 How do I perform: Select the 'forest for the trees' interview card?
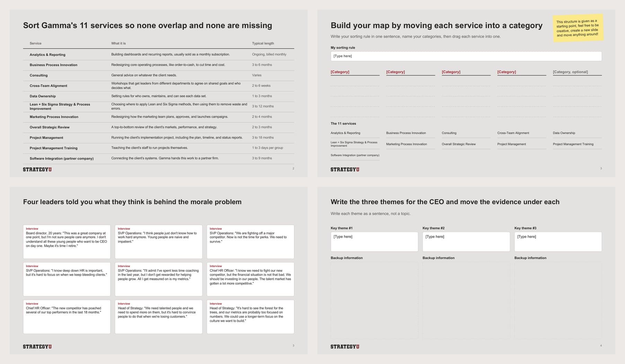coord(250,317)
